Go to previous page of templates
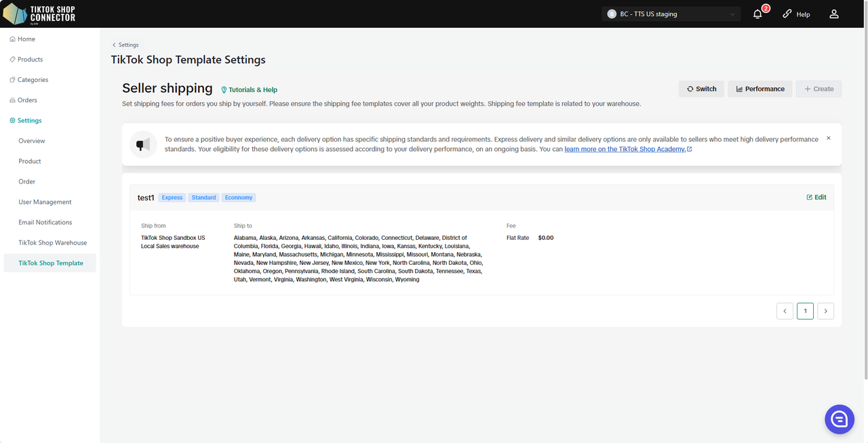 pos(785,311)
